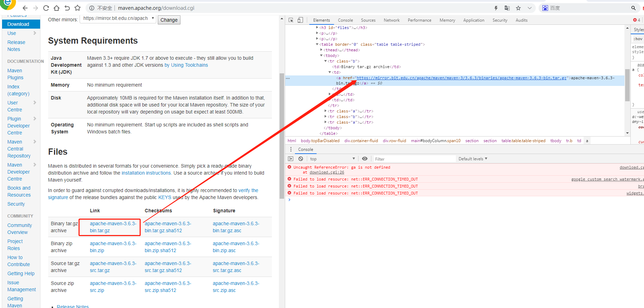Click the page vertical scrollbar thumb
644x308 pixels.
(x=282, y=136)
